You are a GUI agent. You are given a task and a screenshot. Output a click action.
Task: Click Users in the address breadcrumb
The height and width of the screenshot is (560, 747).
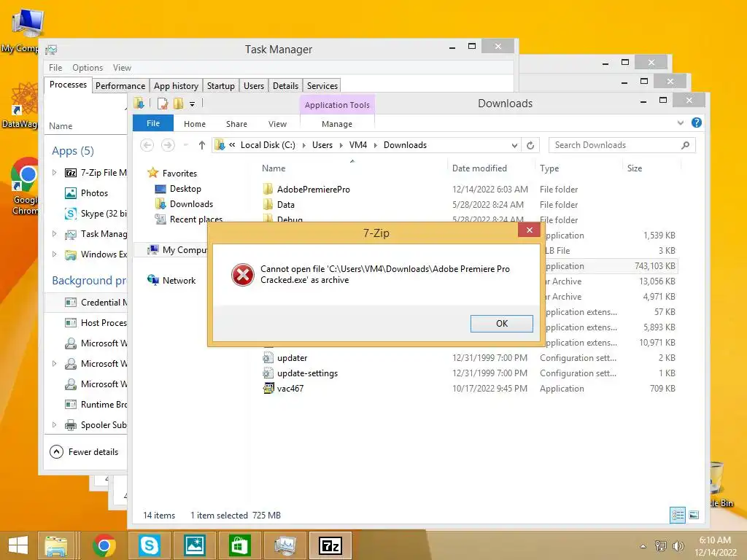322,145
